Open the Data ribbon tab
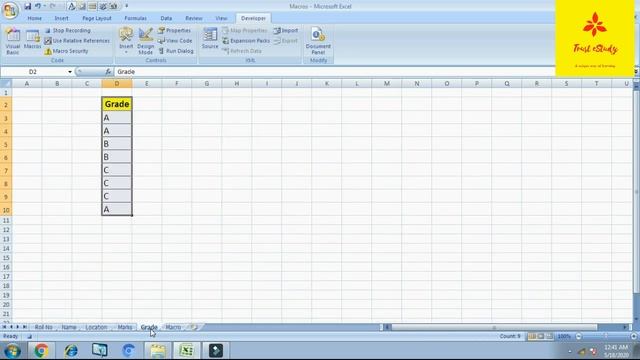The height and width of the screenshot is (360, 640). tap(166, 18)
